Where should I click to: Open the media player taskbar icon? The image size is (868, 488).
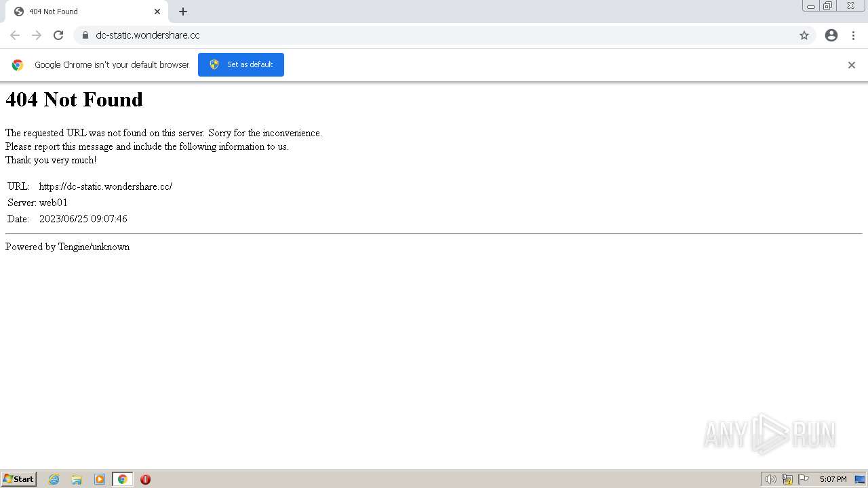(100, 479)
